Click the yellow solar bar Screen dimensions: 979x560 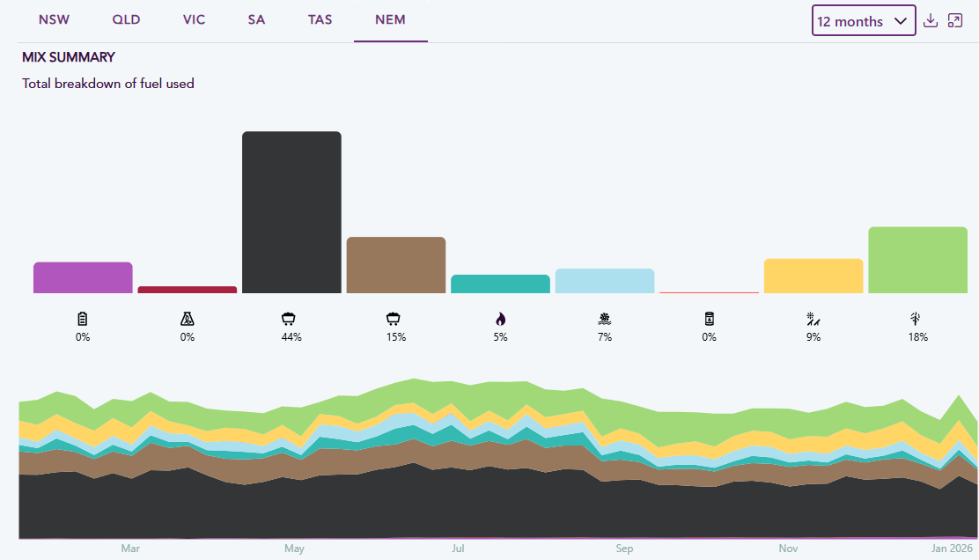pyautogui.click(x=813, y=276)
